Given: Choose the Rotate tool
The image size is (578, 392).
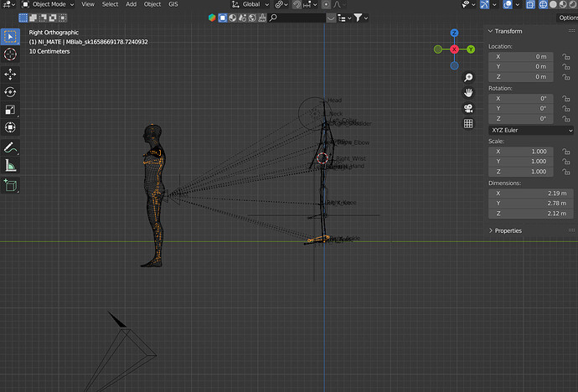Looking at the screenshot, I should tap(10, 92).
